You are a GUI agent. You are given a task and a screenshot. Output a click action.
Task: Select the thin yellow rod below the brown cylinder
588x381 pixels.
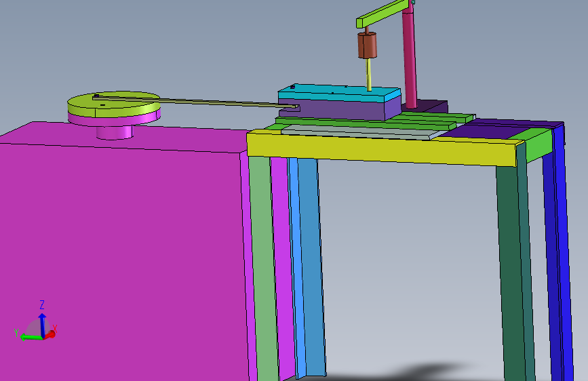tap(369, 75)
